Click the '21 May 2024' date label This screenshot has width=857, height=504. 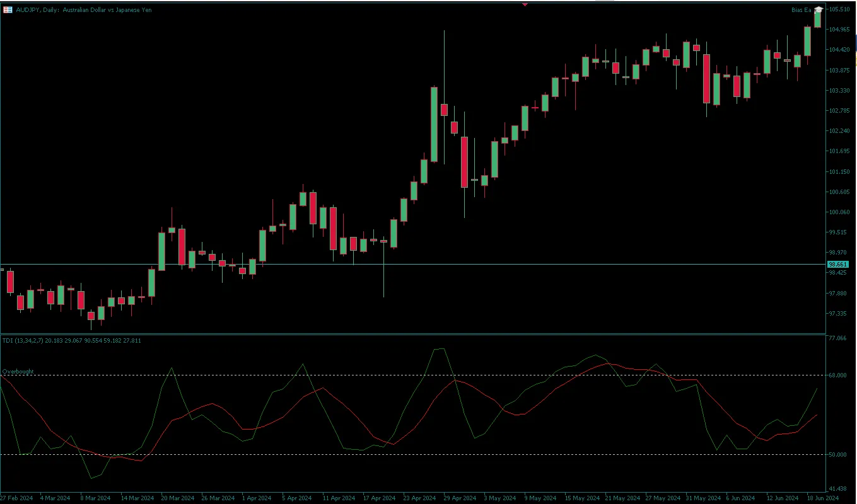pyautogui.click(x=622, y=498)
